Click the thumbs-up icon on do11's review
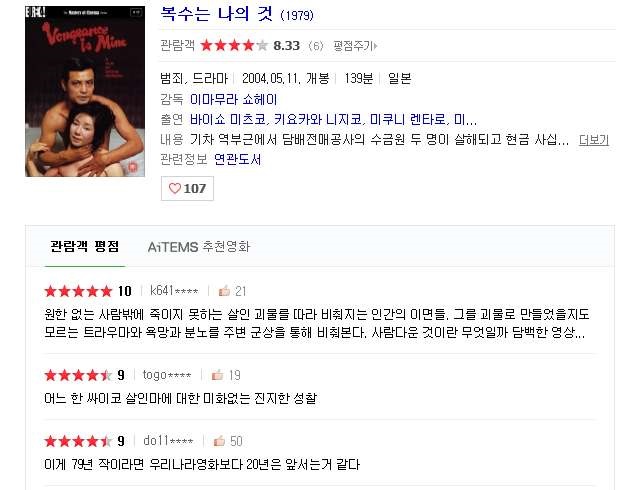 [x=219, y=441]
